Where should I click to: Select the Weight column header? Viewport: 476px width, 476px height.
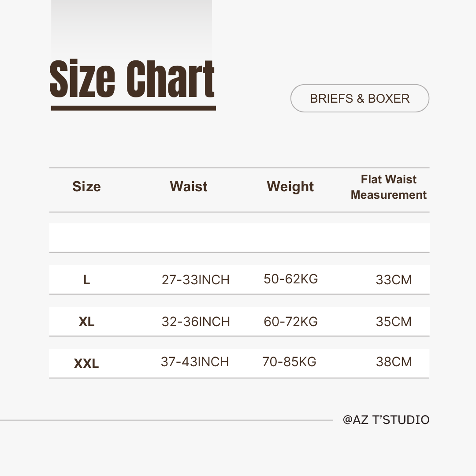point(290,186)
